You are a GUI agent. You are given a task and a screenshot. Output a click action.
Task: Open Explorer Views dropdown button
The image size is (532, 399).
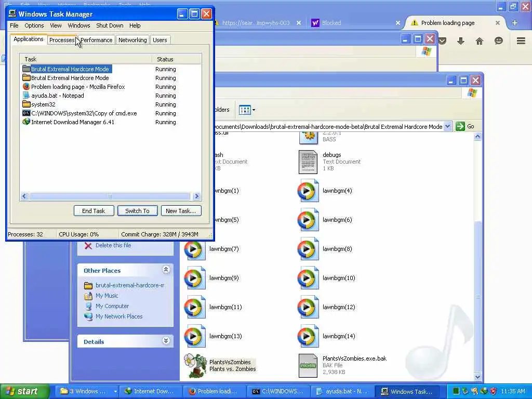pyautogui.click(x=247, y=110)
